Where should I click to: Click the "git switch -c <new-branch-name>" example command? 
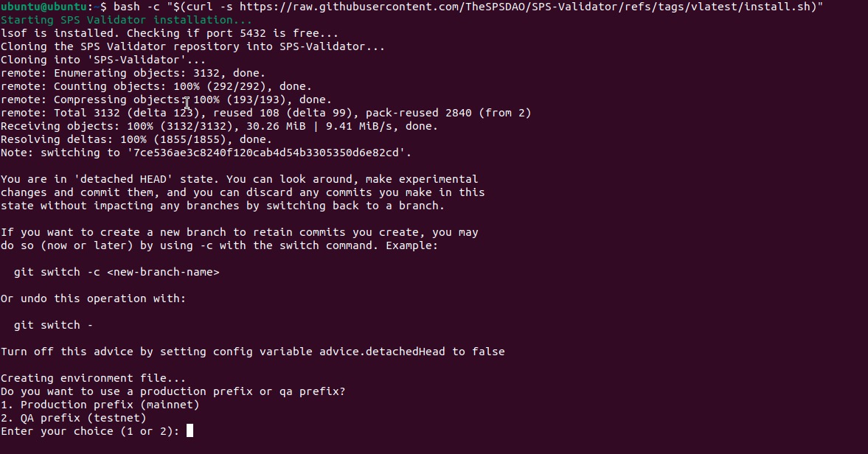click(x=117, y=272)
